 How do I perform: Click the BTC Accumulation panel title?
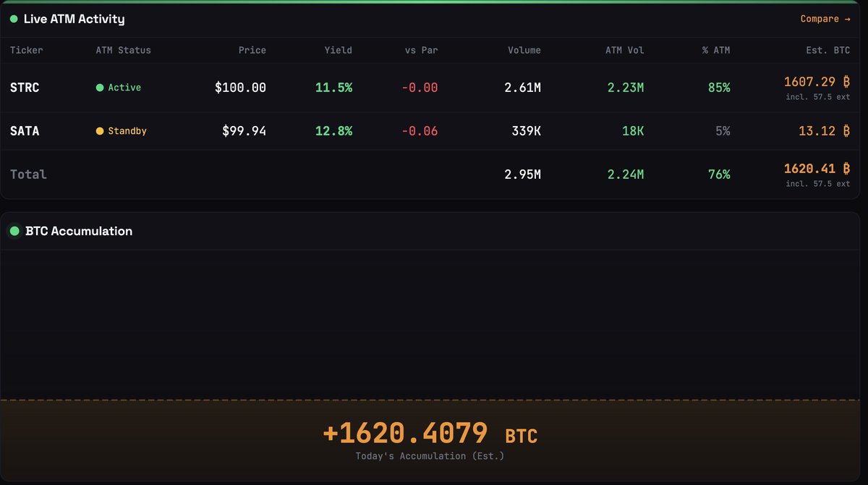[79, 232]
